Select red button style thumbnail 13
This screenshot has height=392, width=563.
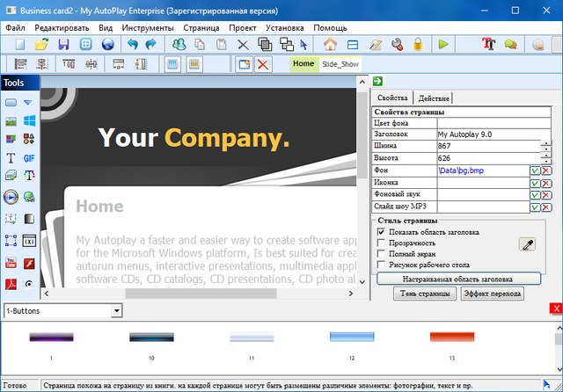tap(451, 337)
